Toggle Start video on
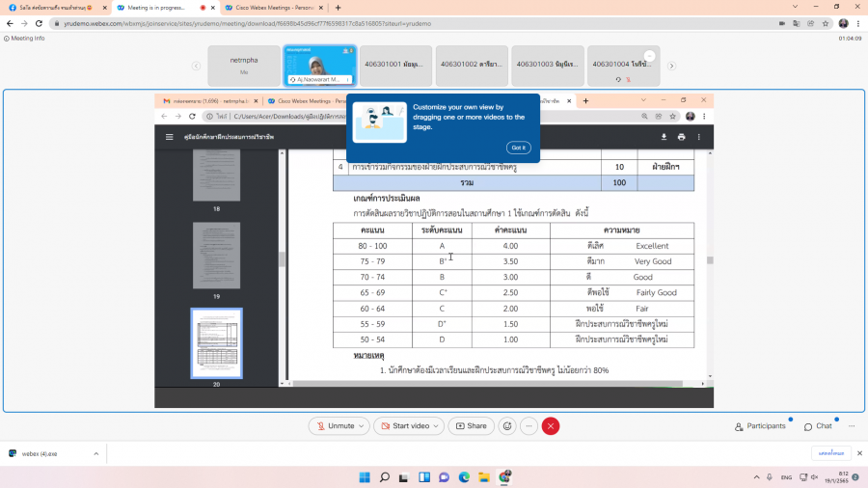 (403, 425)
